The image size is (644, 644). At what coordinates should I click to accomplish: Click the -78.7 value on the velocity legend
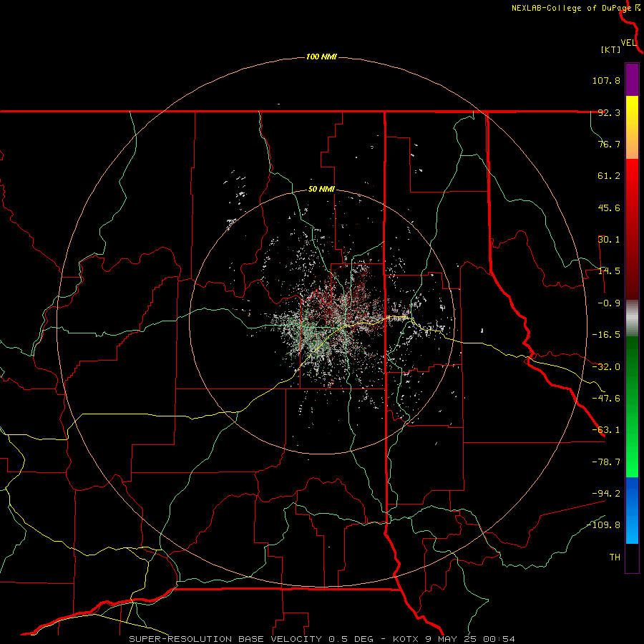tap(606, 462)
